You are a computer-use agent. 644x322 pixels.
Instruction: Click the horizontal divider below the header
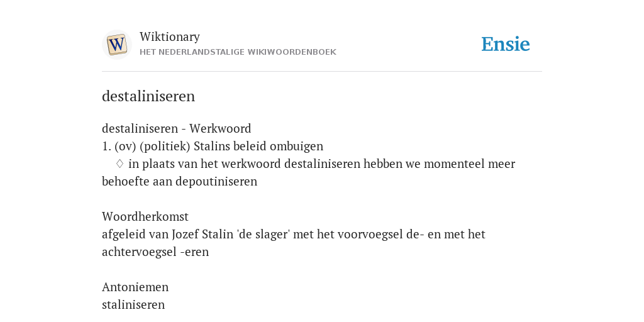click(x=322, y=72)
